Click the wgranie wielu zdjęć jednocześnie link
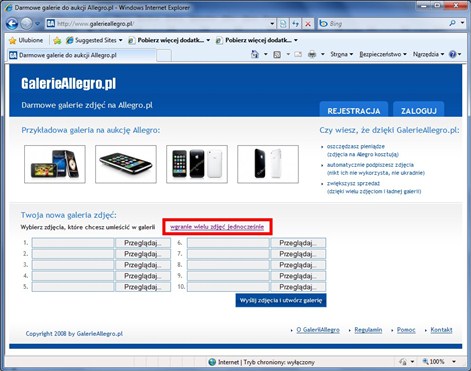 [217, 227]
